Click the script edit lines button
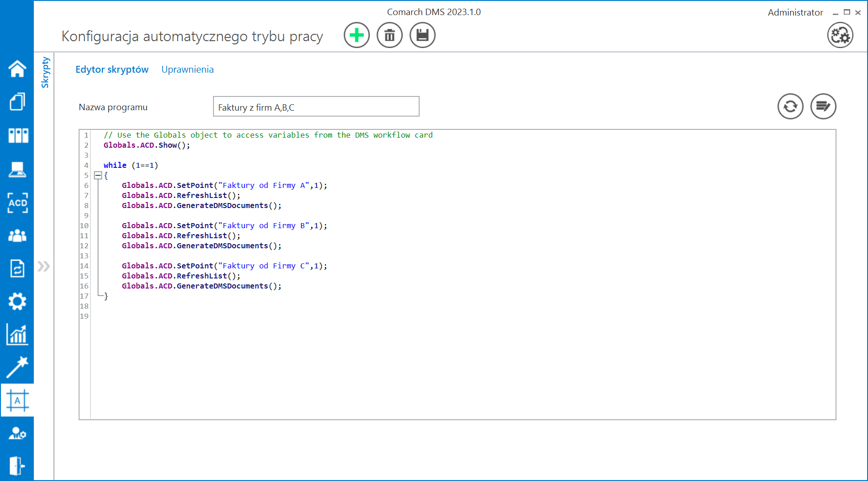 pyautogui.click(x=823, y=107)
